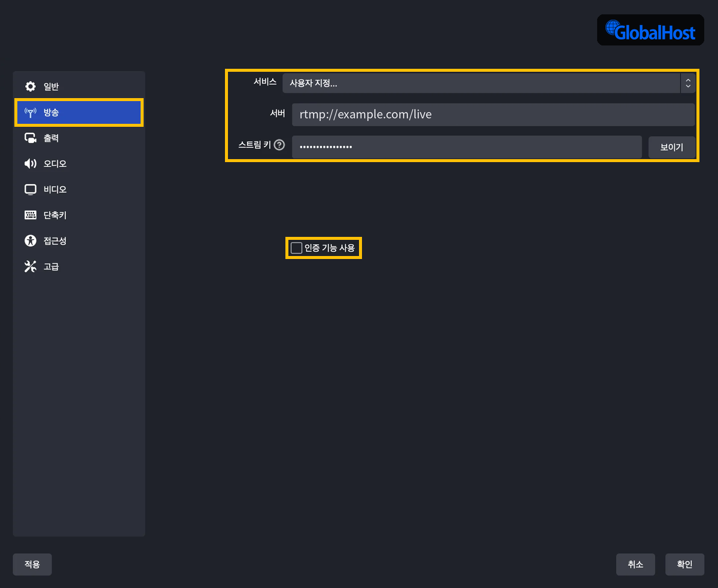Click the 보이기 button to reveal key
Image resolution: width=718 pixels, height=588 pixels.
(x=672, y=147)
